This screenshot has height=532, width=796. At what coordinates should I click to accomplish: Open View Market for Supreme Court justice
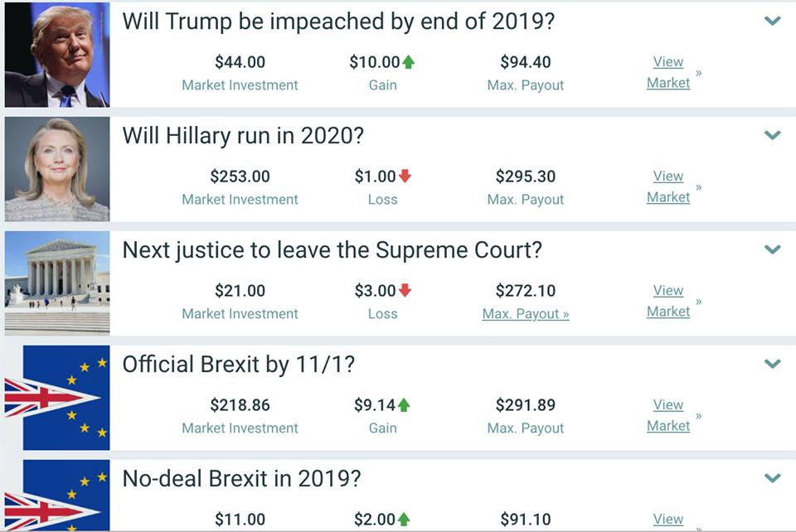pyautogui.click(x=668, y=301)
